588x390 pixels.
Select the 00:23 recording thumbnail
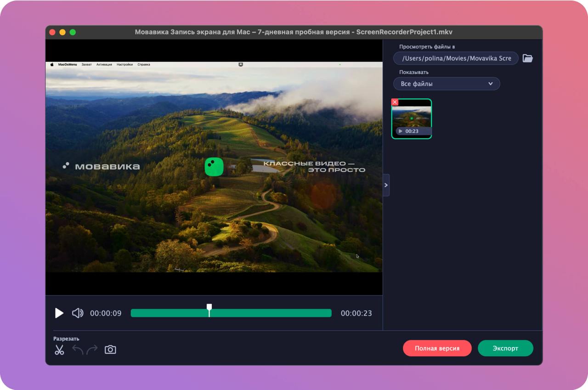coord(412,119)
